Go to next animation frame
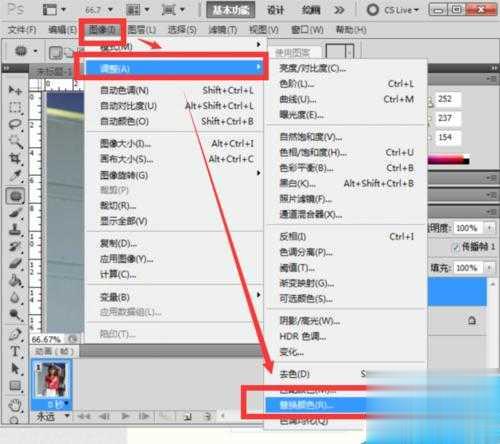The height and width of the screenshot is (444, 500). [x=144, y=416]
